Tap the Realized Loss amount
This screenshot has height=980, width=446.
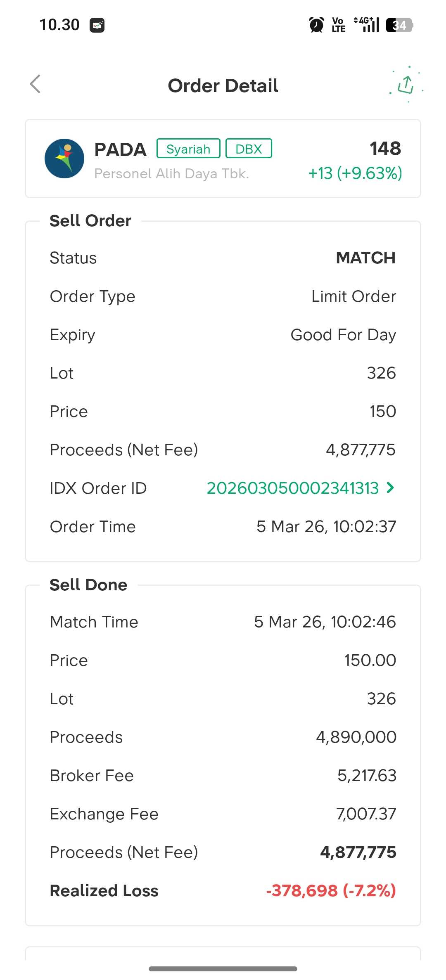click(x=331, y=890)
